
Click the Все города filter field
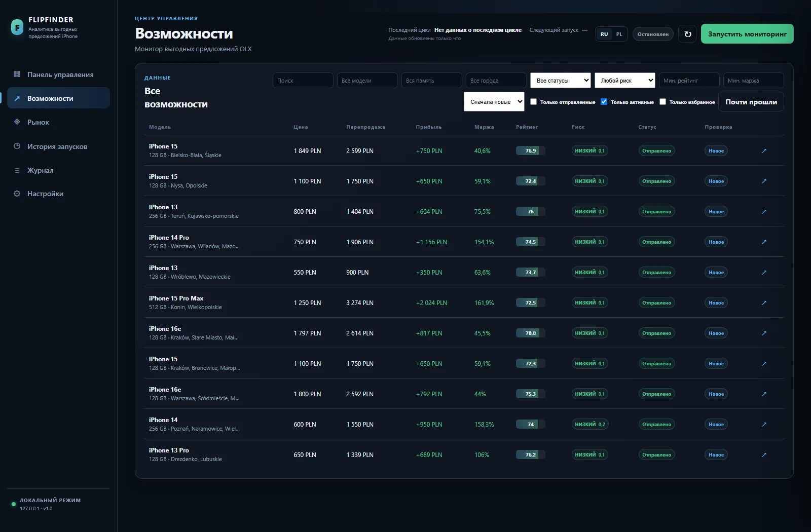tap(496, 80)
